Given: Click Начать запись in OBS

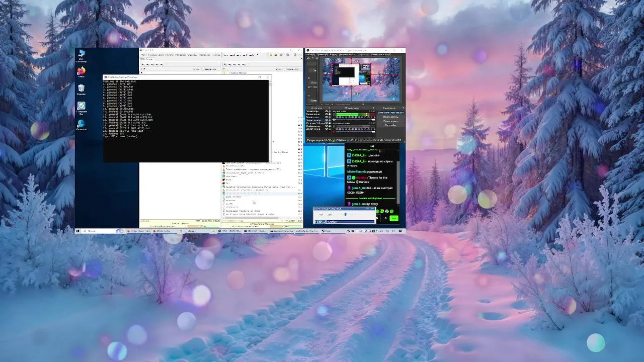Looking at the screenshot, I should [390, 117].
